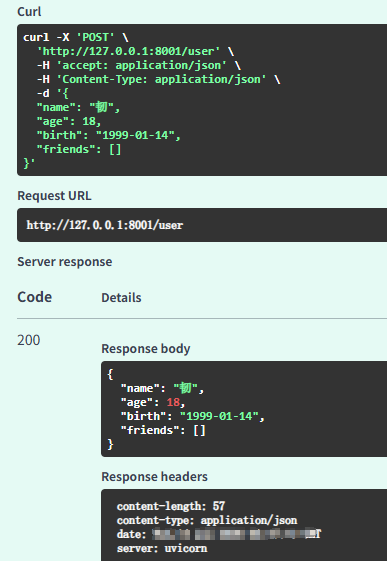This screenshot has width=387, height=561.
Task: Click the URL line inside the curl command
Action: (136, 51)
